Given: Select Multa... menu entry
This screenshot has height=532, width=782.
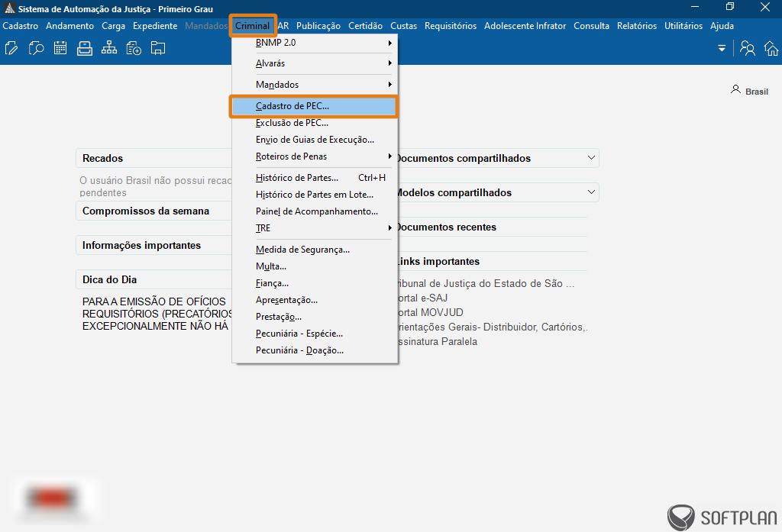Looking at the screenshot, I should [x=314, y=266].
